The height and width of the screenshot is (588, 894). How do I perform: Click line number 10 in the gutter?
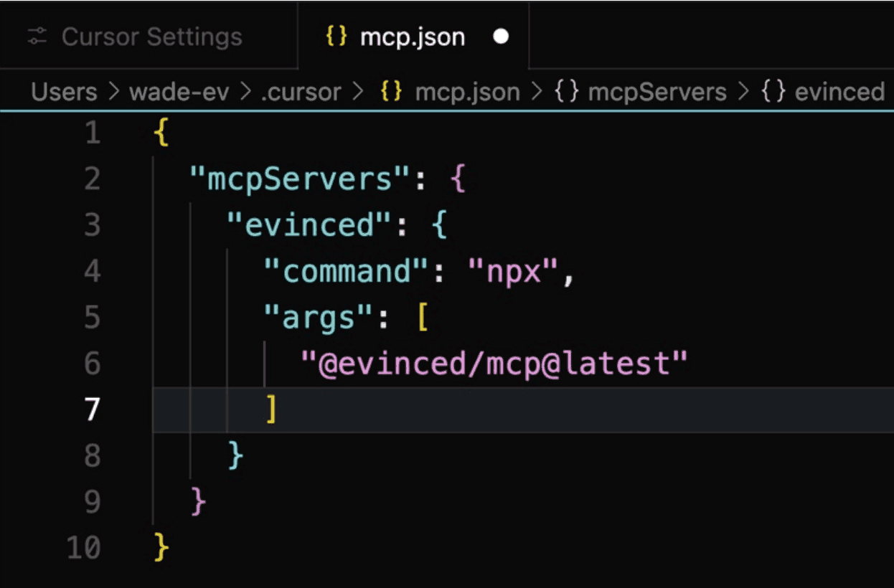click(x=83, y=548)
